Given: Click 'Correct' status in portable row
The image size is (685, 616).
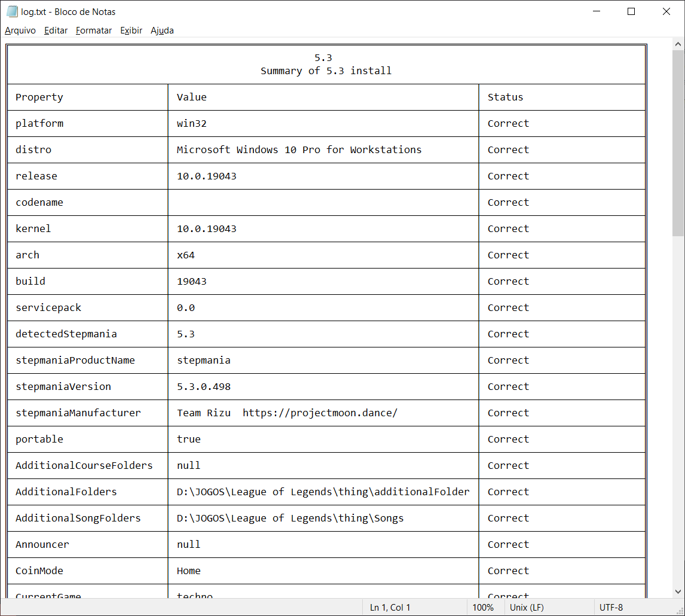Looking at the screenshot, I should point(508,439).
